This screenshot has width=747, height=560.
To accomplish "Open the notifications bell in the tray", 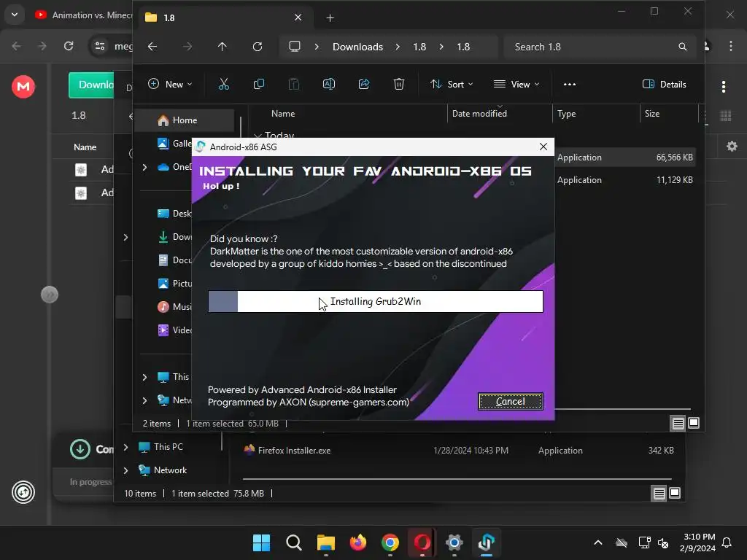I will 727,542.
